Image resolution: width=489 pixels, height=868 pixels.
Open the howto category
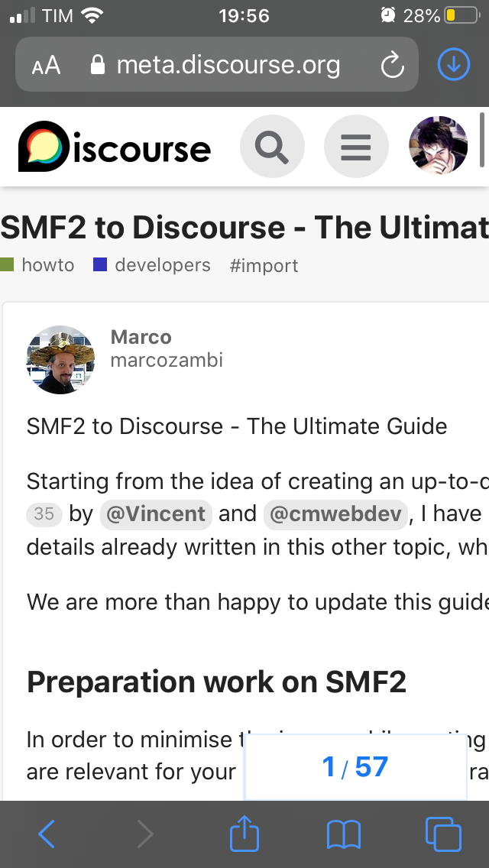tap(47, 265)
